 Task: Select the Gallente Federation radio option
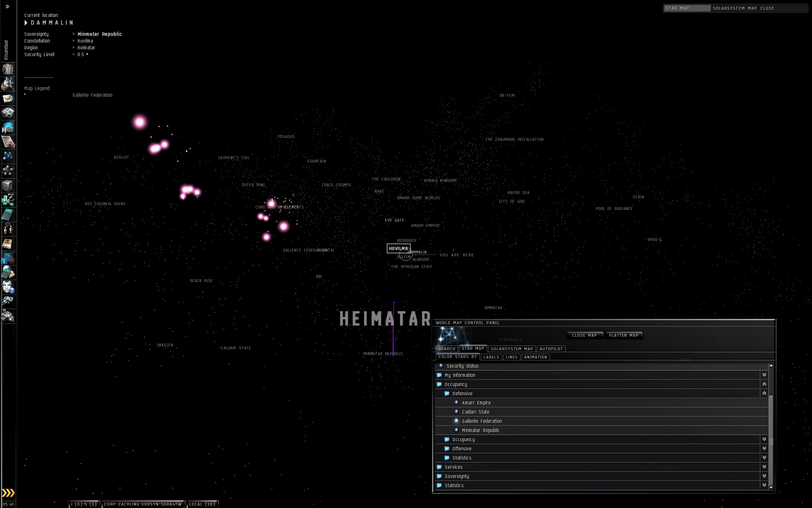456,421
